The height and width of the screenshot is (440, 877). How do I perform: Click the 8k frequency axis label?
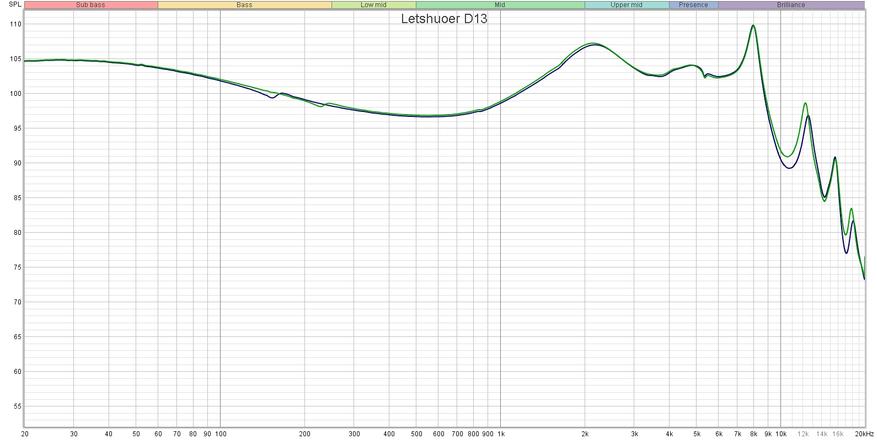click(753, 434)
